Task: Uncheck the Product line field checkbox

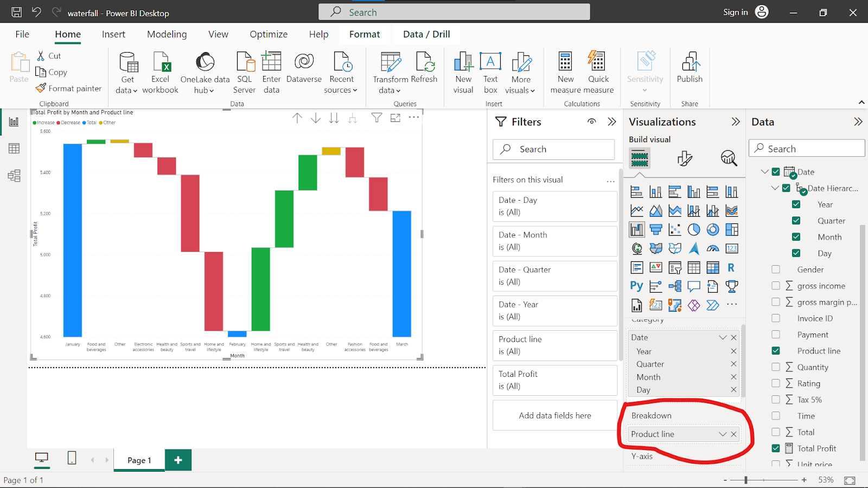Action: click(776, 351)
